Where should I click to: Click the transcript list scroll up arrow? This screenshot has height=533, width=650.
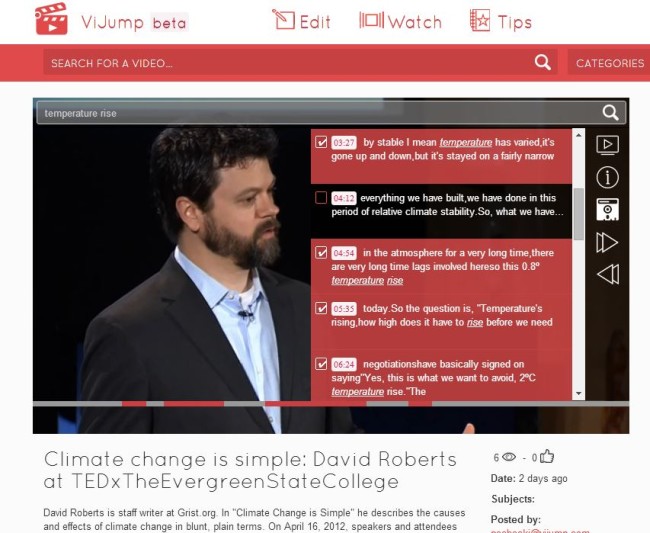pyautogui.click(x=578, y=135)
